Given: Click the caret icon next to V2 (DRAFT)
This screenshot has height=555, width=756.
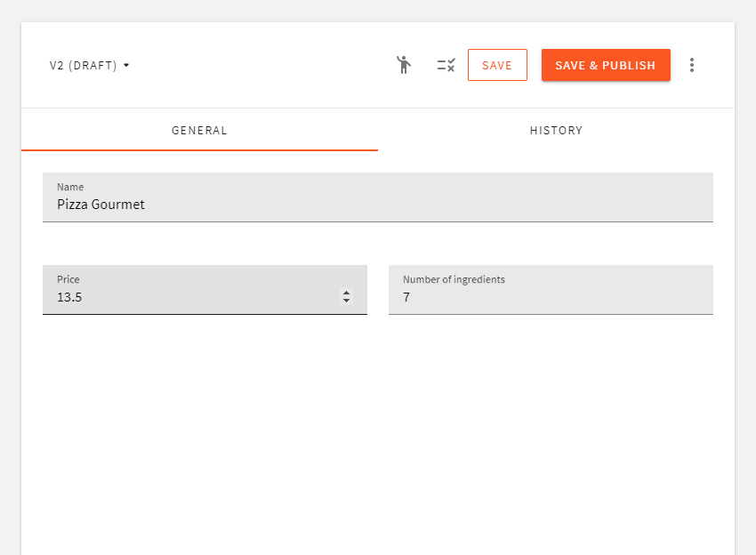Looking at the screenshot, I should point(126,65).
